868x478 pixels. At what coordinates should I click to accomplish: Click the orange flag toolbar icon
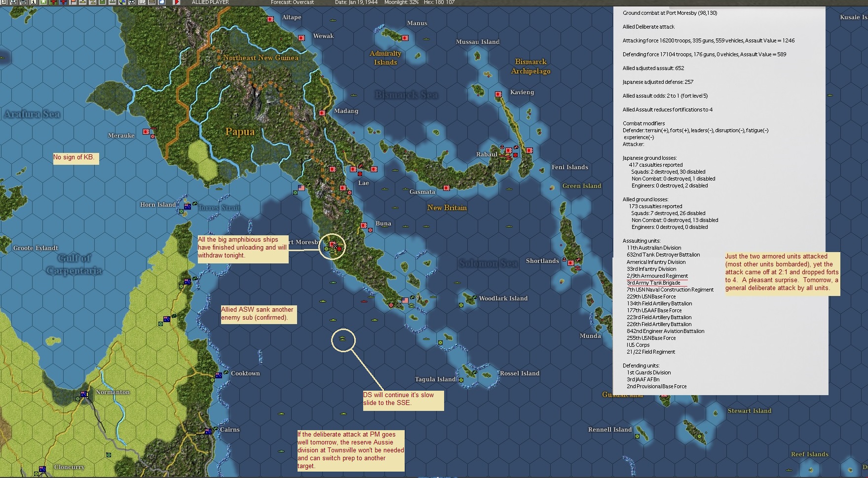click(x=73, y=2)
